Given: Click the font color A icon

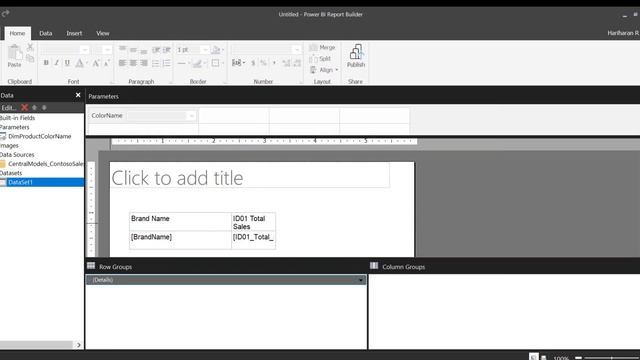Looking at the screenshot, I should coord(80,63).
